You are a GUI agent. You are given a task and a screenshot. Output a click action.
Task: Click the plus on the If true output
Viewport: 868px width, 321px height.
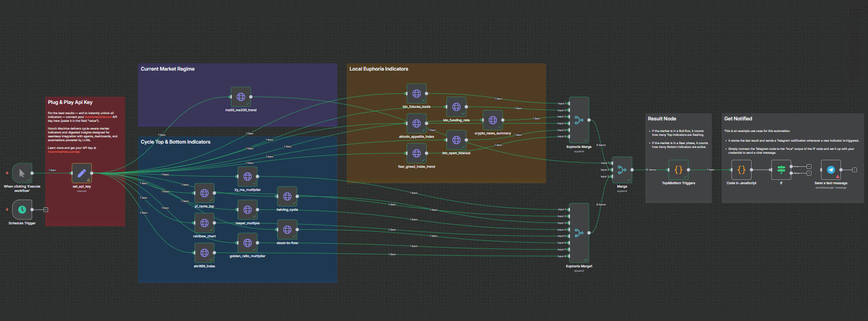809,166
